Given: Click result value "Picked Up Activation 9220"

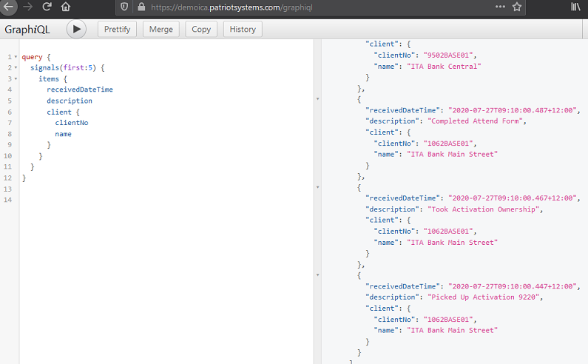Looking at the screenshot, I should pos(484,297).
